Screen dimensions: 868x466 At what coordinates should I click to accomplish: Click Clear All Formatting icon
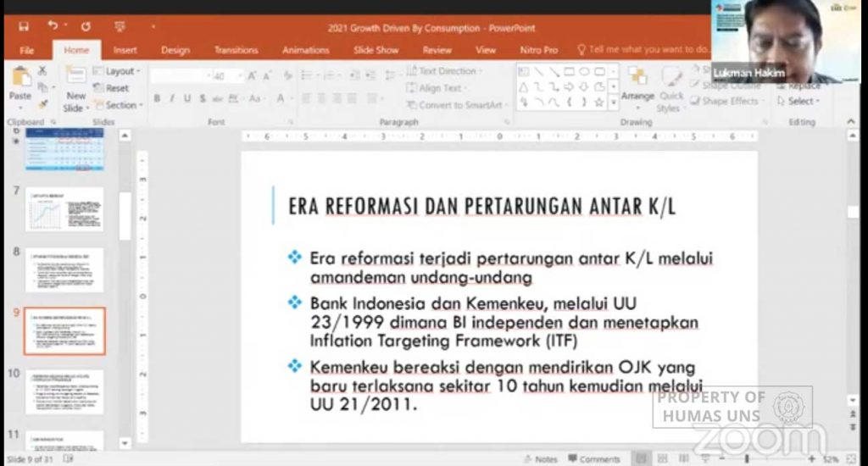tap(287, 75)
